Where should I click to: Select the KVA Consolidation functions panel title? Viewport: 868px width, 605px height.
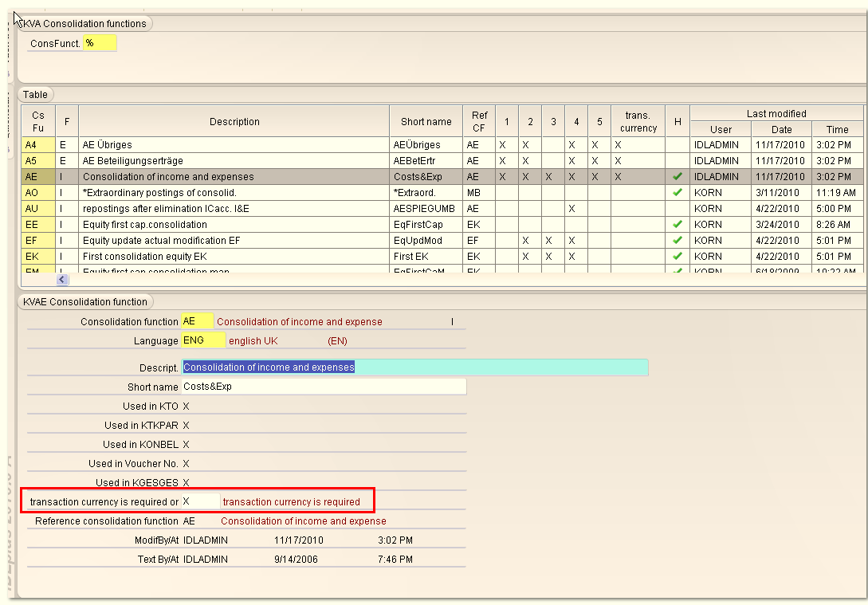84,24
